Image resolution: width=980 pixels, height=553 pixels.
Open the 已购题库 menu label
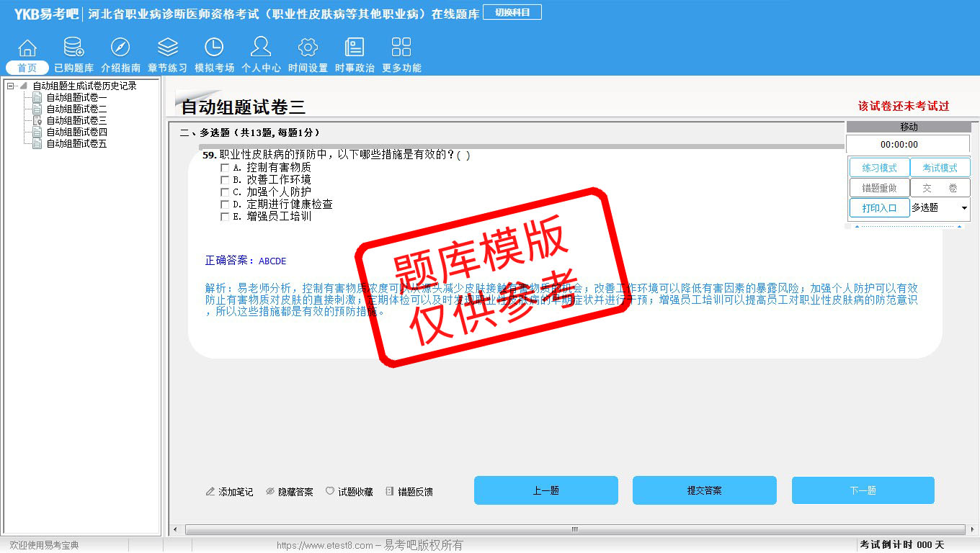tap(73, 68)
